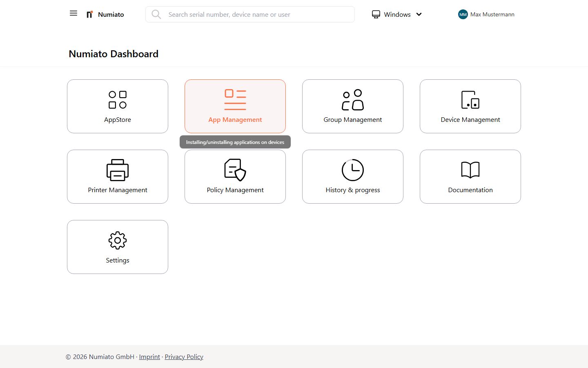Expand the Windows platform dropdown
Viewport: 588px width, 368px height.
(419, 14)
